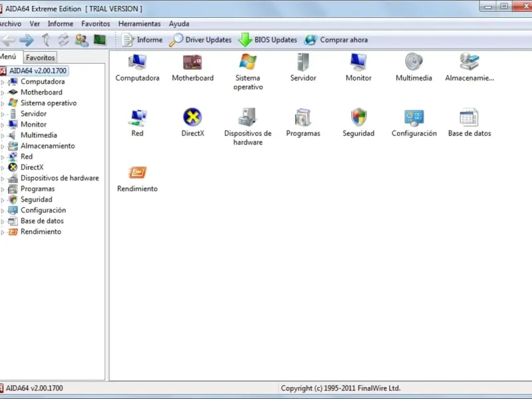
Task: Open the Base de datos icon in main pane
Action: coord(469,118)
